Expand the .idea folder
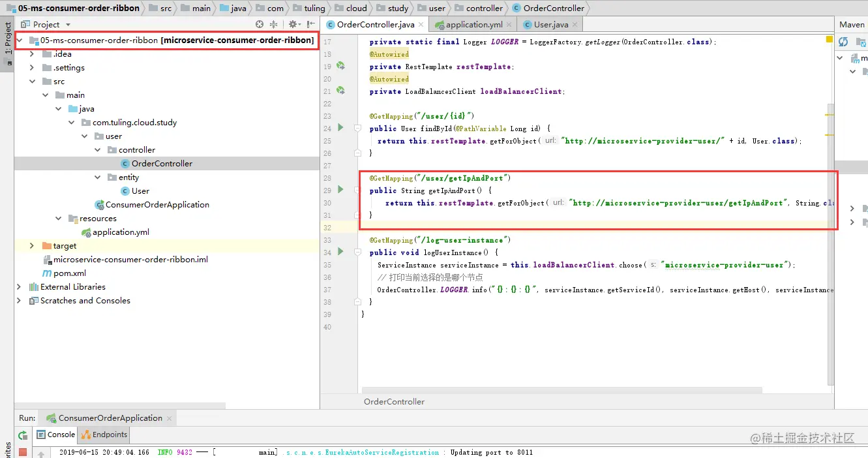The width and height of the screenshot is (868, 458). pos(32,54)
